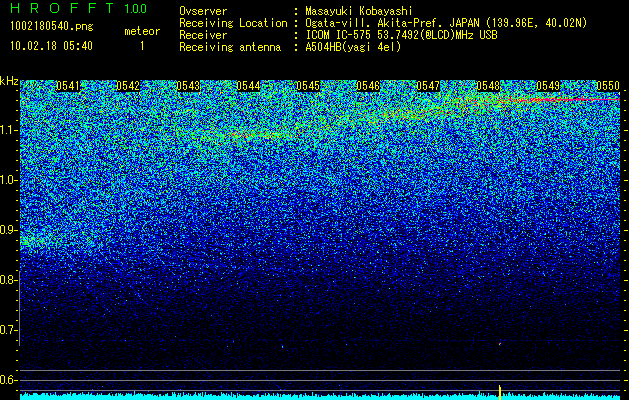The width and height of the screenshot is (629, 400).
Task: Click the HROFFT 1.0.0 title text
Action: coord(79,8)
